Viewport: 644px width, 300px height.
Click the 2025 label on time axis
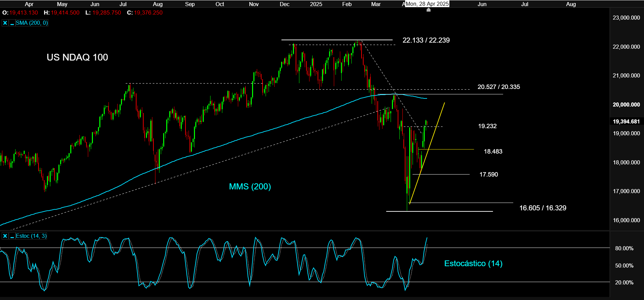point(316,4)
